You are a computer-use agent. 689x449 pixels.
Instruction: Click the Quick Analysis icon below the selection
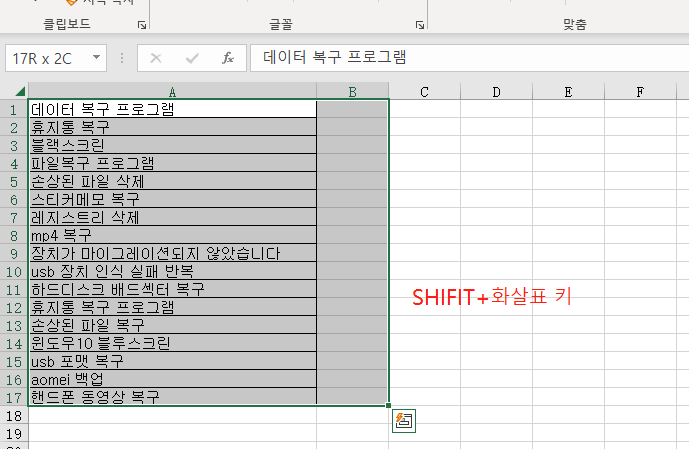pos(404,421)
